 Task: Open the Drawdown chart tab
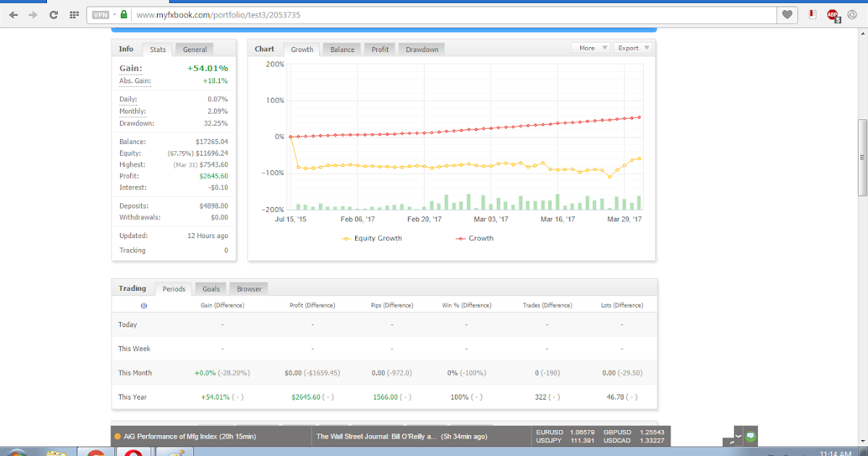click(421, 48)
